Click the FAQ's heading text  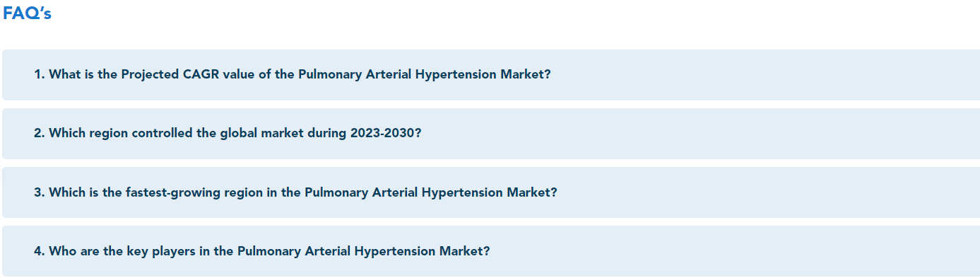(x=27, y=13)
